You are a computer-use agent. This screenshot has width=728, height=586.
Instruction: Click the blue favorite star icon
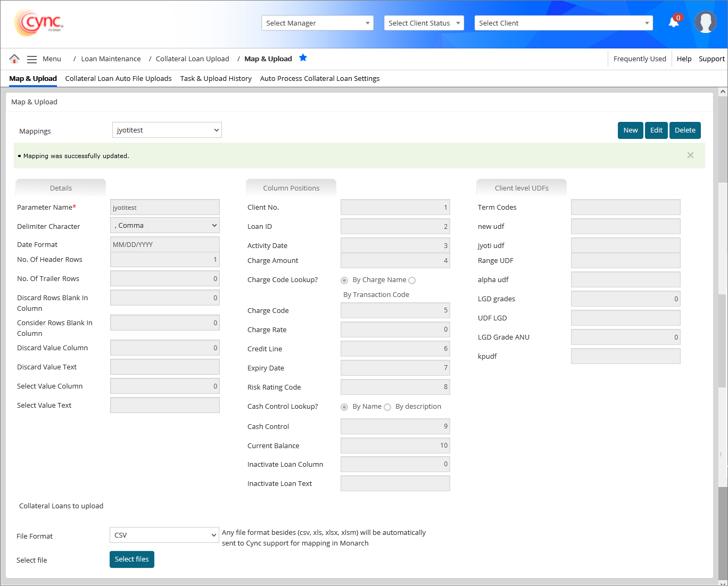[303, 58]
